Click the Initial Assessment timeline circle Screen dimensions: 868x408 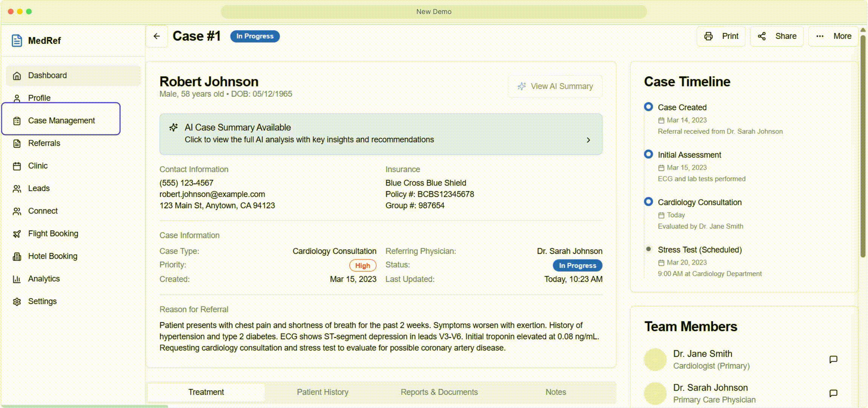click(648, 154)
